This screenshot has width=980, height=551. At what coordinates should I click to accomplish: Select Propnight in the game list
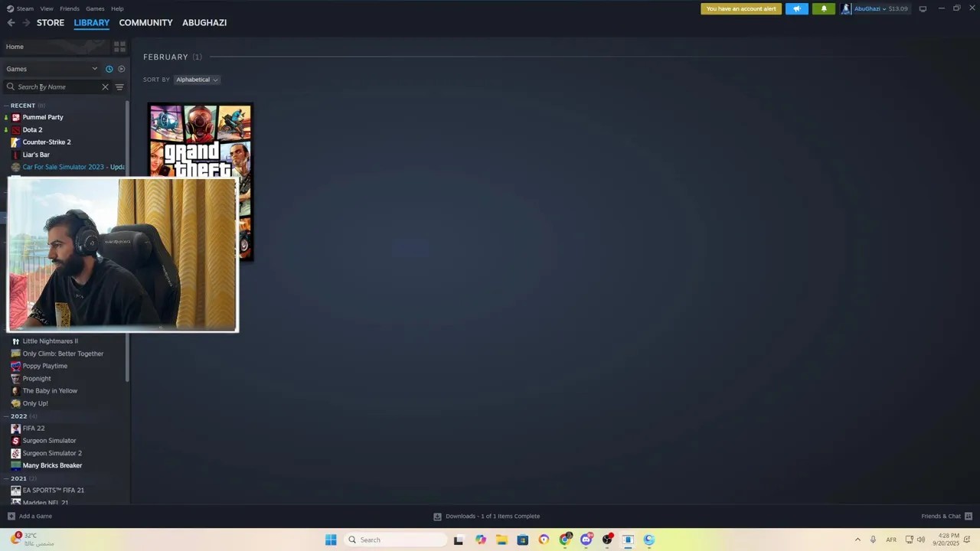point(37,379)
